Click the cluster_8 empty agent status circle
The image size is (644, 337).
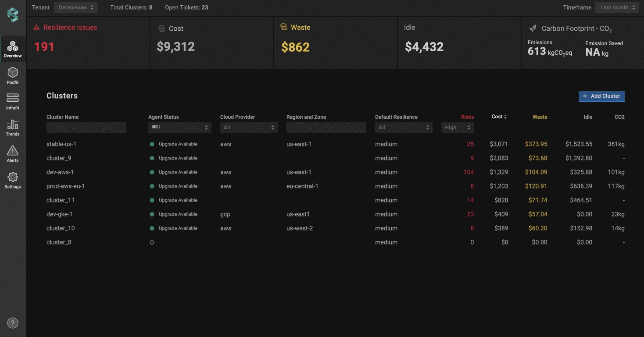[152, 242]
